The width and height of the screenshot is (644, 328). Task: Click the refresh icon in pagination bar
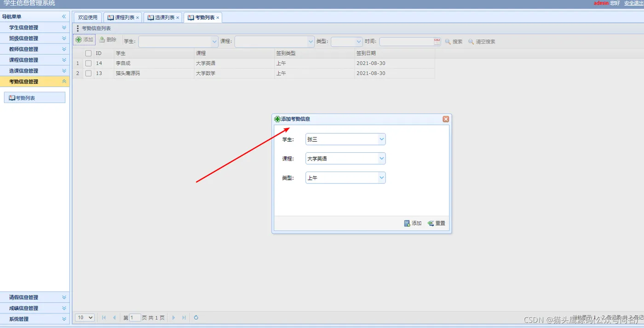pos(196,317)
